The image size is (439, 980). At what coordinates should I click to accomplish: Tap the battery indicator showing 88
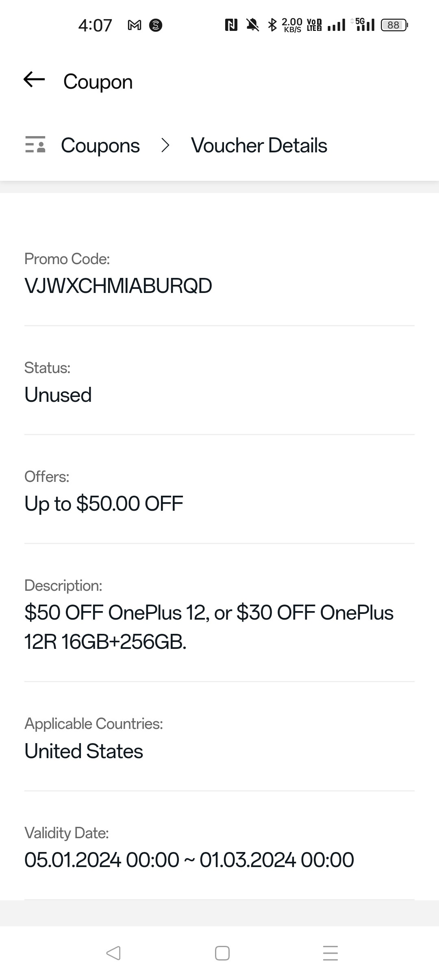click(393, 25)
